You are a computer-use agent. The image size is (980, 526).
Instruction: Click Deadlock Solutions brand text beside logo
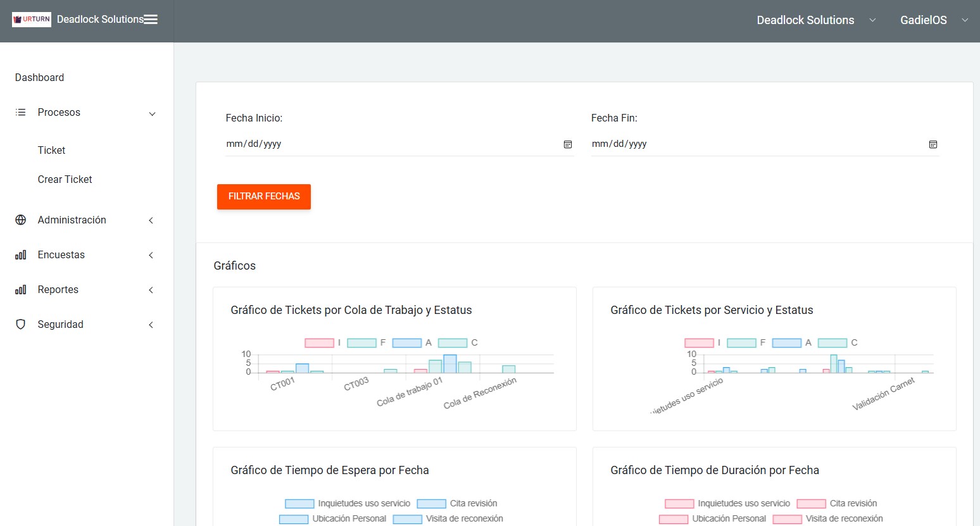[x=100, y=20]
